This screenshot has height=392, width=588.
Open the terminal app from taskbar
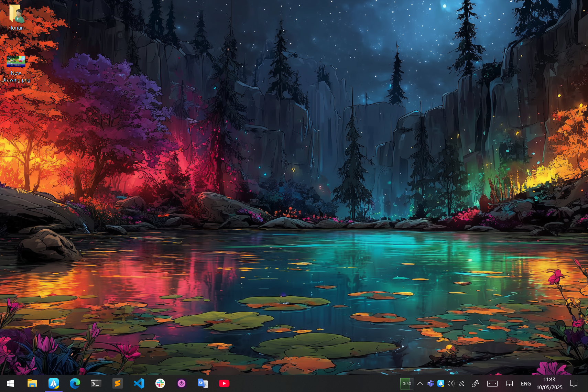(x=96, y=383)
